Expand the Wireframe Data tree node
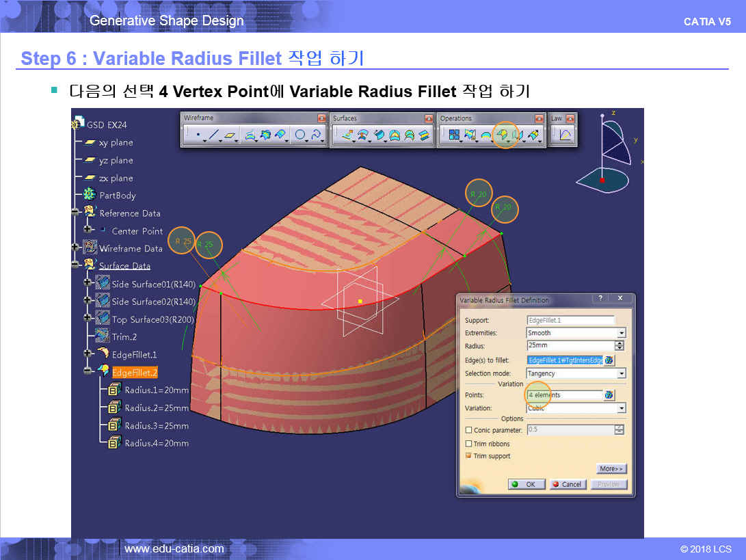 [75, 248]
